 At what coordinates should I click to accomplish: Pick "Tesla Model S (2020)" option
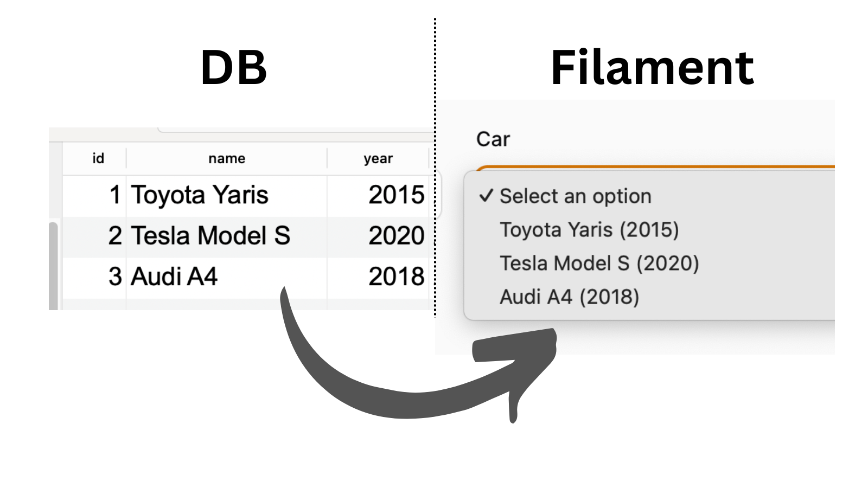point(599,264)
